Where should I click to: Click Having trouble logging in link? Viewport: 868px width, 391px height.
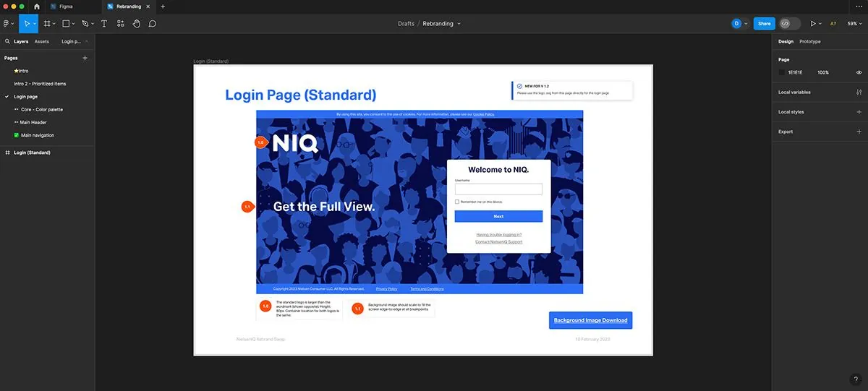[x=499, y=234]
